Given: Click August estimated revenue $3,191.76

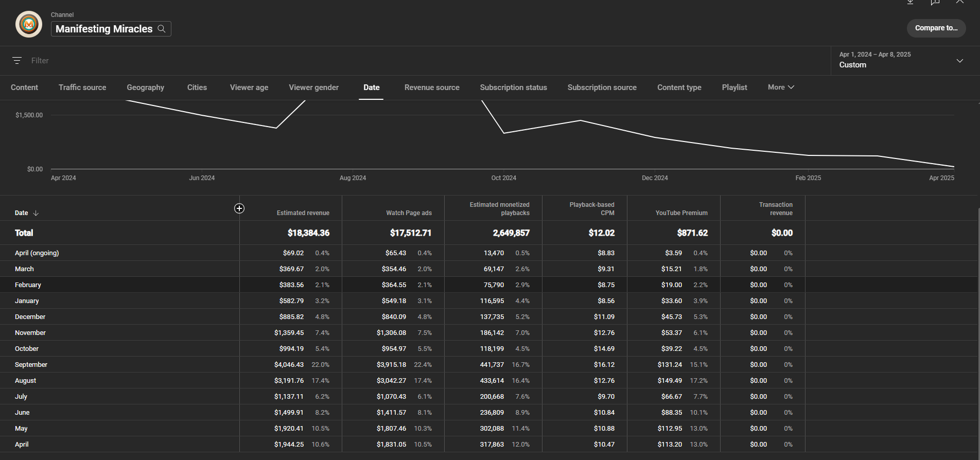Looking at the screenshot, I should click(289, 381).
